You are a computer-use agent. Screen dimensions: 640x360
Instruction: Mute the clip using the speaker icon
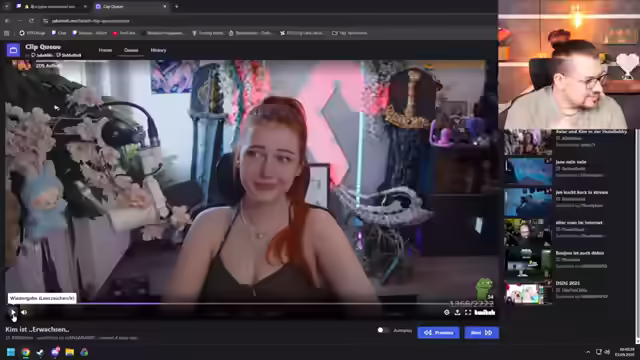point(24,312)
